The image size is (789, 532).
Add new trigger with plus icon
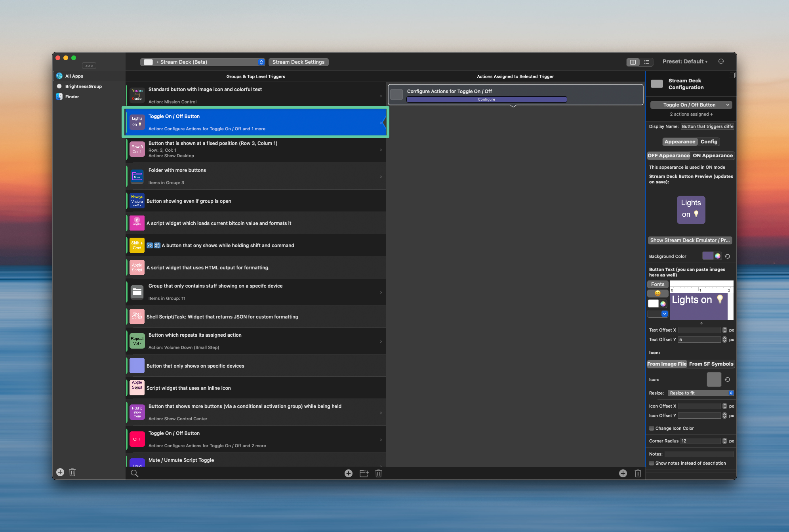point(349,473)
